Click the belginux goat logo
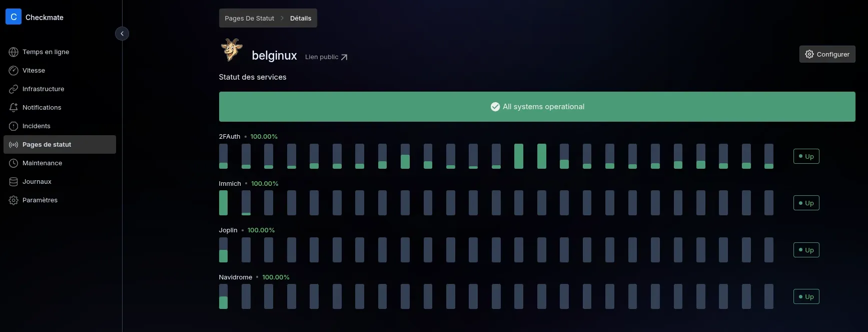 tap(232, 50)
